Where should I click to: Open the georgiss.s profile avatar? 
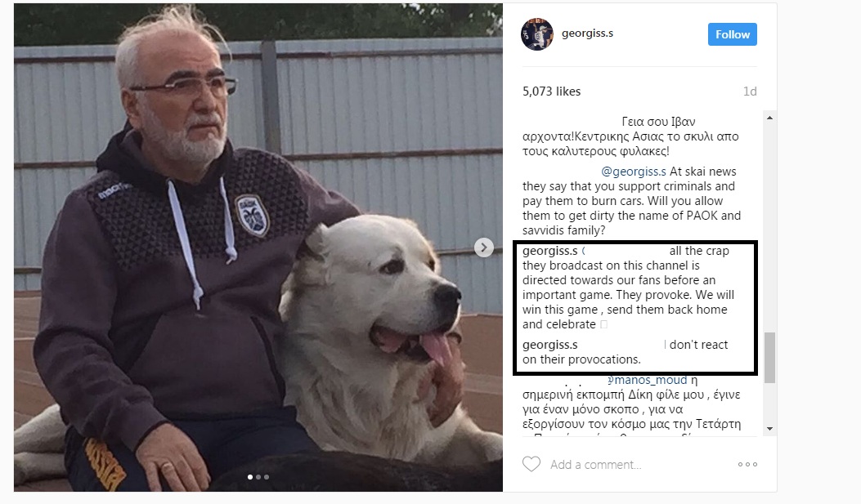click(x=537, y=34)
